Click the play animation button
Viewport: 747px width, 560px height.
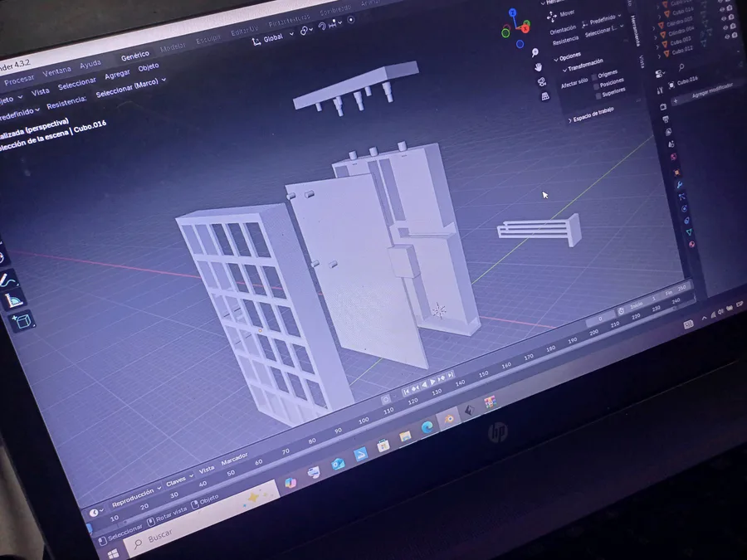click(x=432, y=382)
